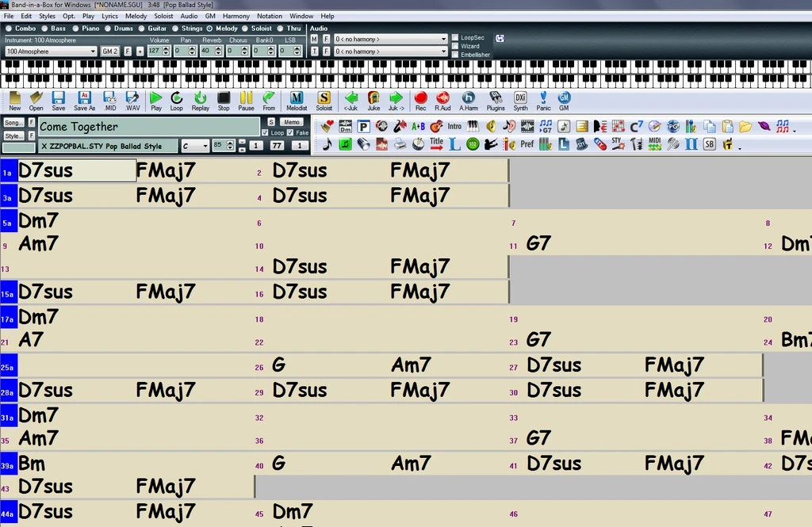Click the SB toolbar icon
This screenshot has width=812, height=527.
click(710, 144)
